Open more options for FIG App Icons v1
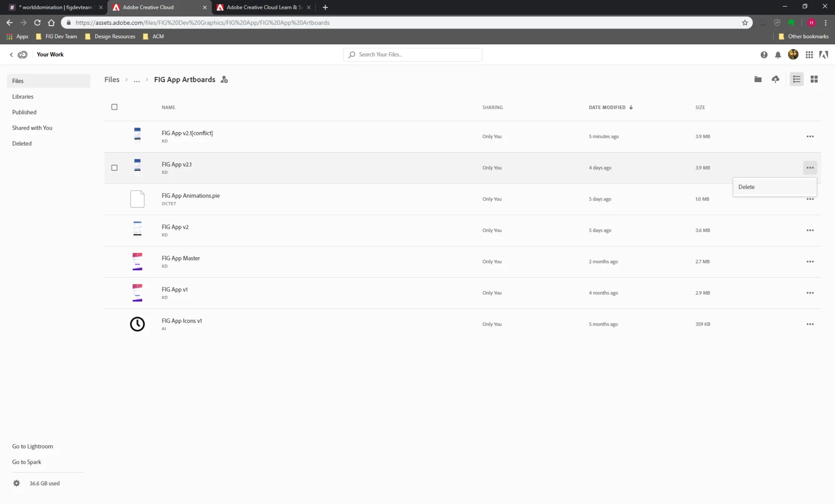This screenshot has width=835, height=504. [x=810, y=324]
